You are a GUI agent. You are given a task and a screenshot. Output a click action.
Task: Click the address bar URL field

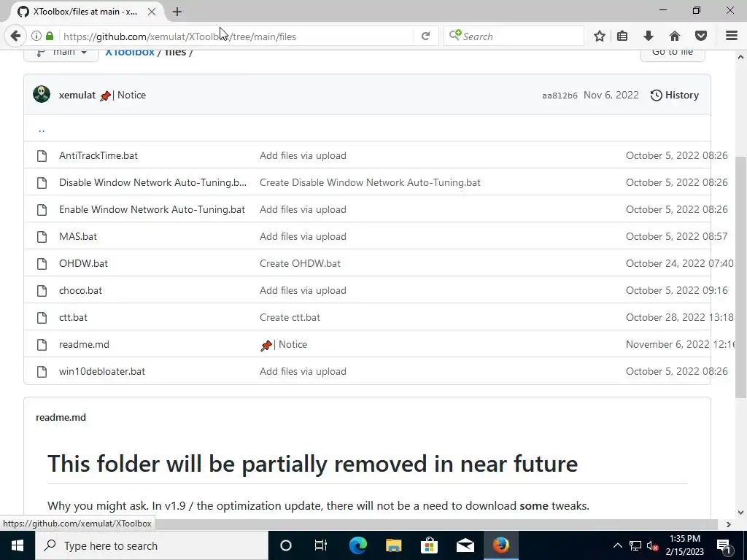236,36
